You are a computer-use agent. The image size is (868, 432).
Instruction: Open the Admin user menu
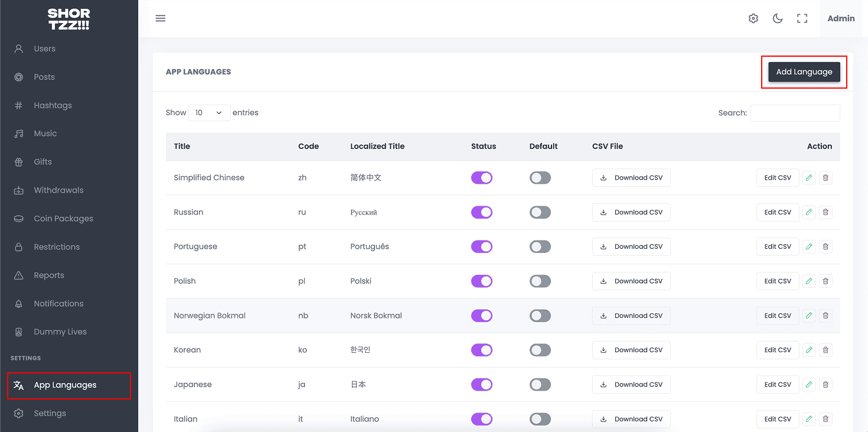841,18
